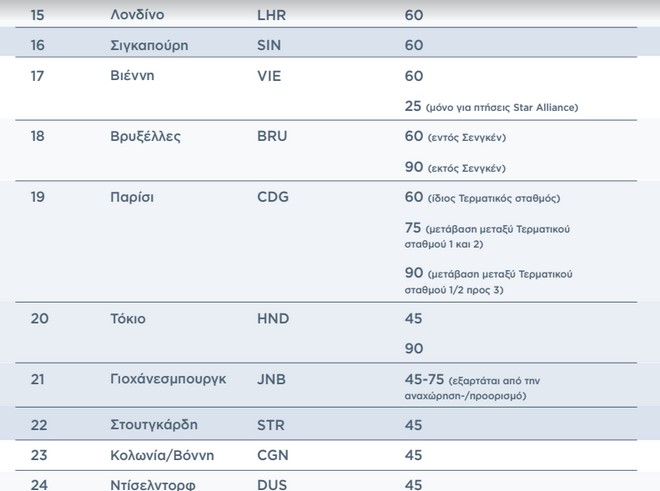Click the city name Παρίσι

pyautogui.click(x=132, y=197)
